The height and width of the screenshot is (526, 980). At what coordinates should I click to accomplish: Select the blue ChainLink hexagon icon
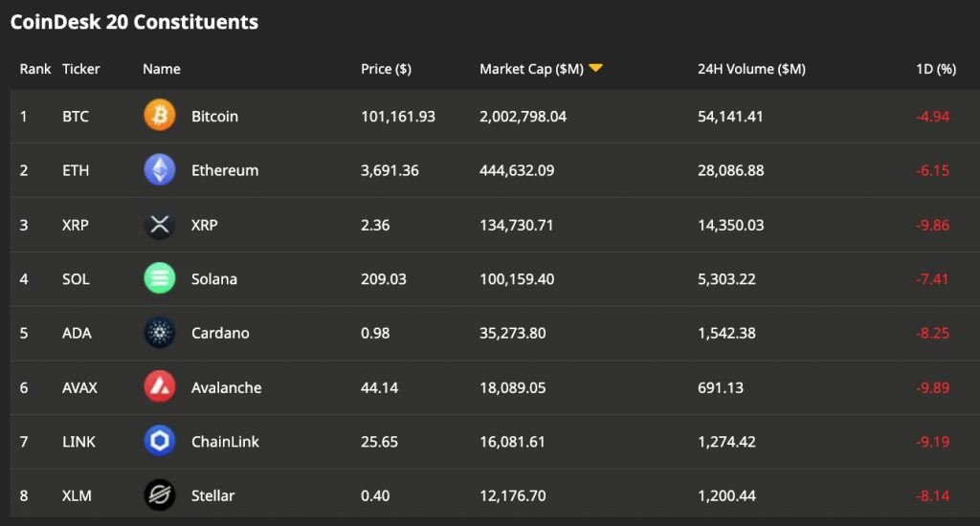tap(160, 441)
